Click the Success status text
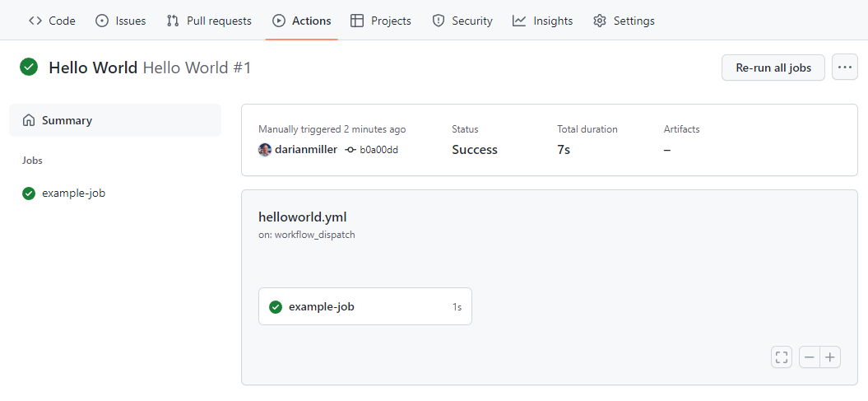868x401 pixels. (x=475, y=150)
